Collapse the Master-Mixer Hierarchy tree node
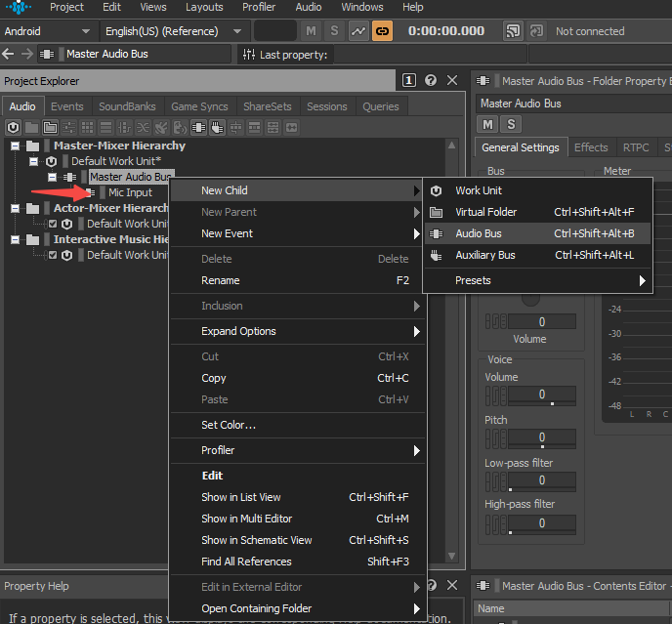 15,146
